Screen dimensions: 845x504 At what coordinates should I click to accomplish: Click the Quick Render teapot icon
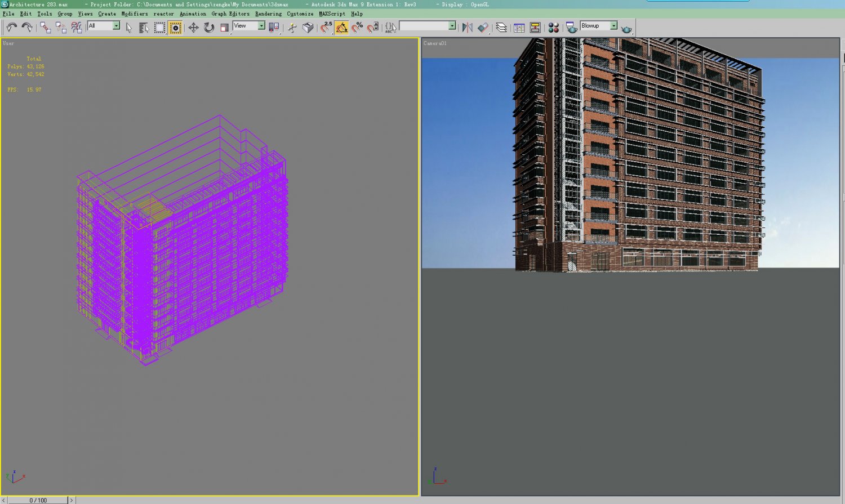coord(626,26)
